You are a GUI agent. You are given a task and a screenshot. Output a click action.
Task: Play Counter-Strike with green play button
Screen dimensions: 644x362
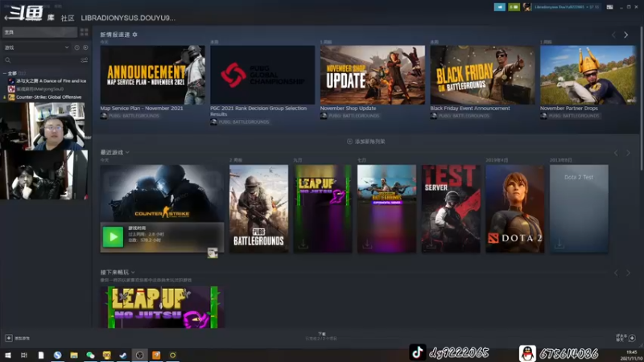pos(113,237)
